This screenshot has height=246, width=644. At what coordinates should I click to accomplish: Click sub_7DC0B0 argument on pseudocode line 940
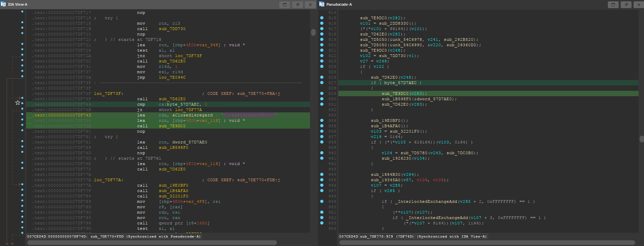(460, 153)
